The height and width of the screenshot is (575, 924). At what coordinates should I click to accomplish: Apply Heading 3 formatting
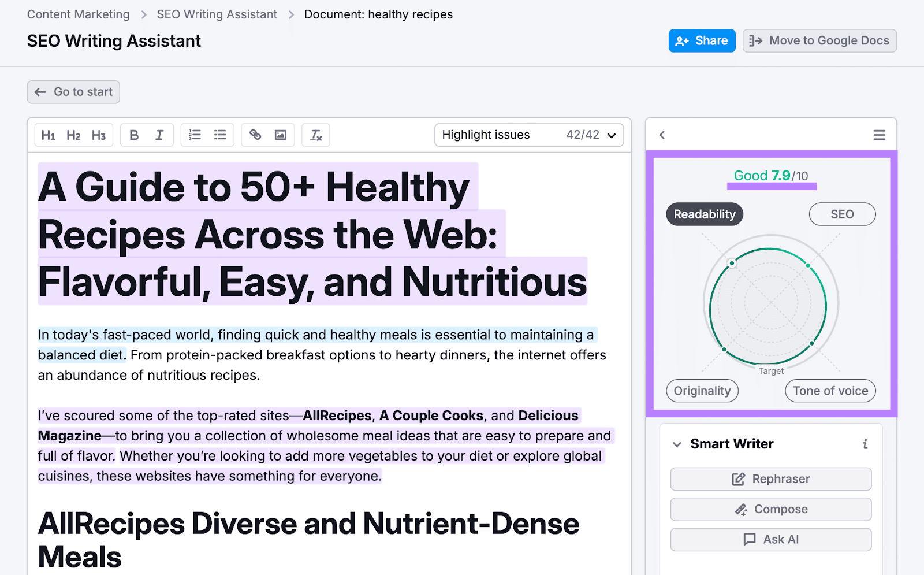tap(98, 135)
